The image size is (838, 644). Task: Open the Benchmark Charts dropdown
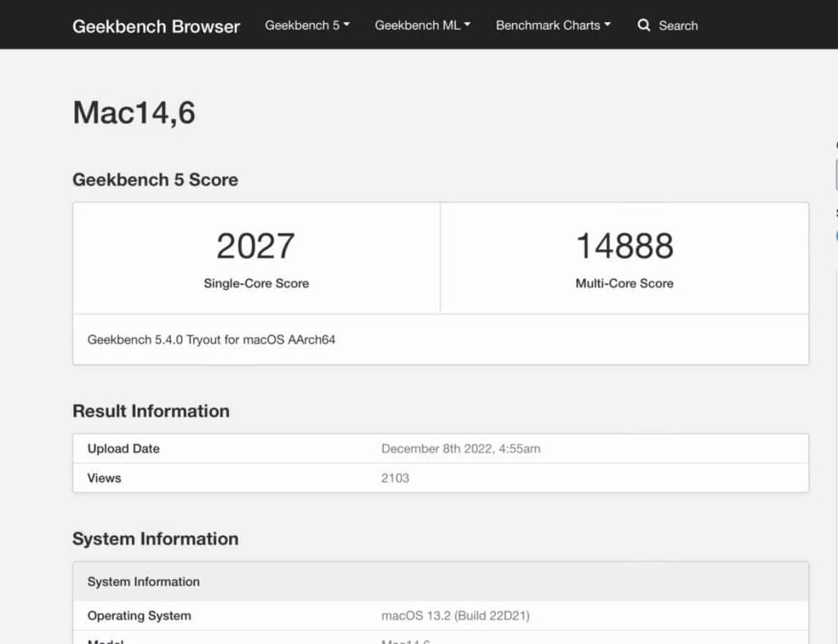tap(553, 25)
